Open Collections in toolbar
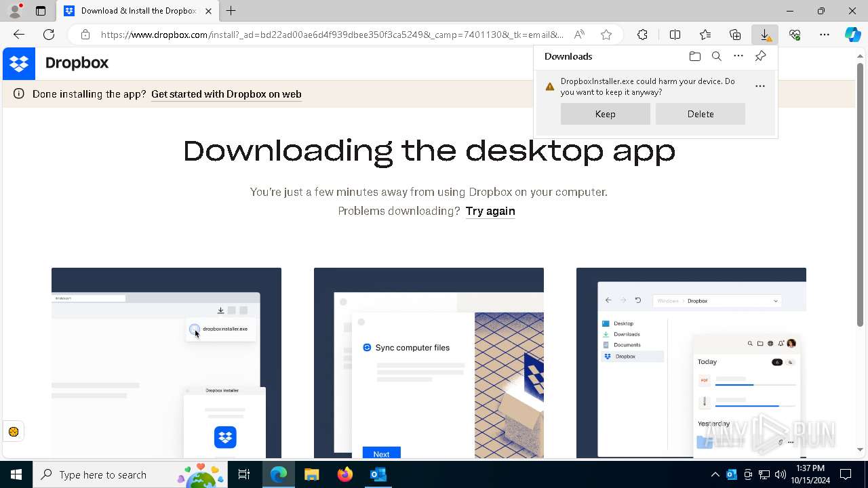The image size is (868, 488). 735,35
